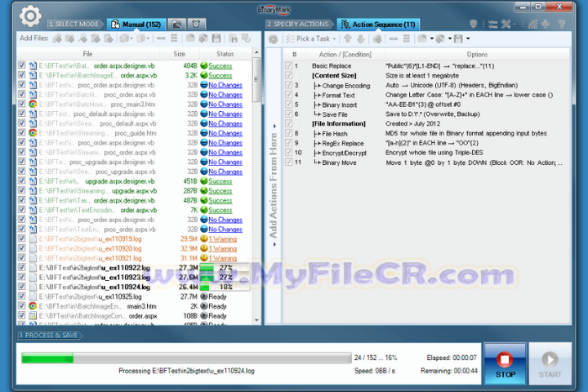Select the Encrypt/Decrypt action row
Image resolution: width=588 pixels, height=392 pixels.
pos(426,153)
